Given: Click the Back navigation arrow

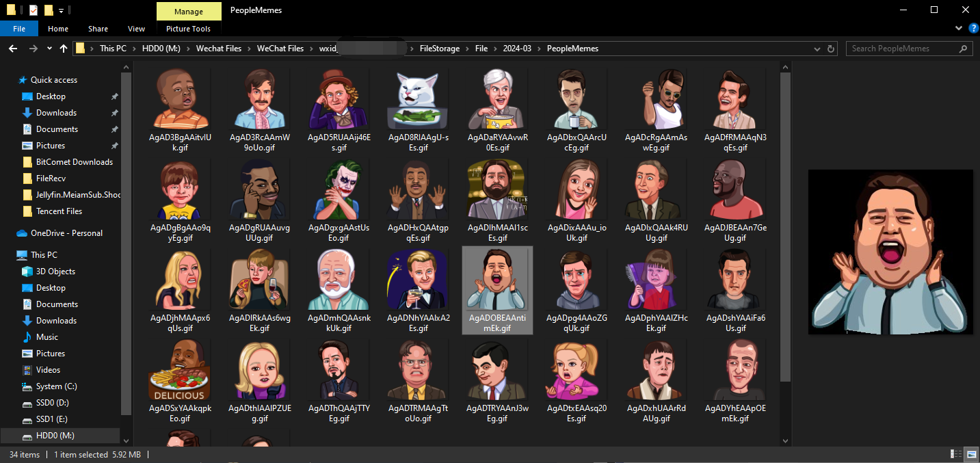Looking at the screenshot, I should [x=12, y=49].
